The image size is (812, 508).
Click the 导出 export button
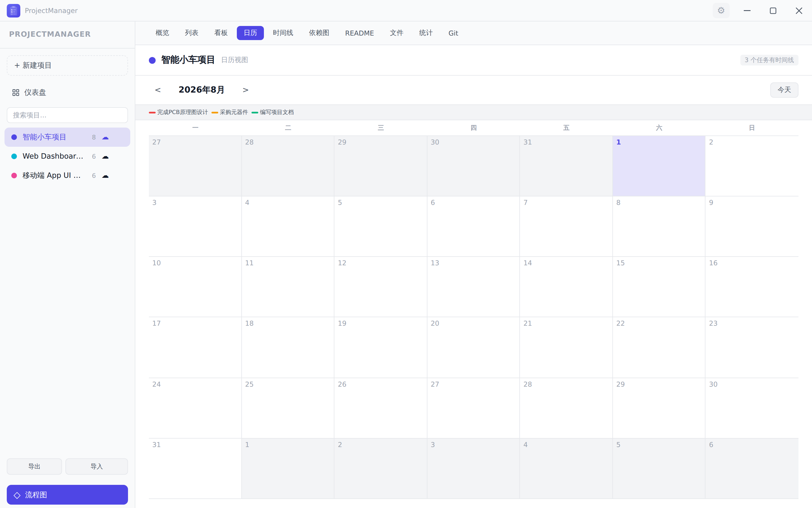(34, 466)
